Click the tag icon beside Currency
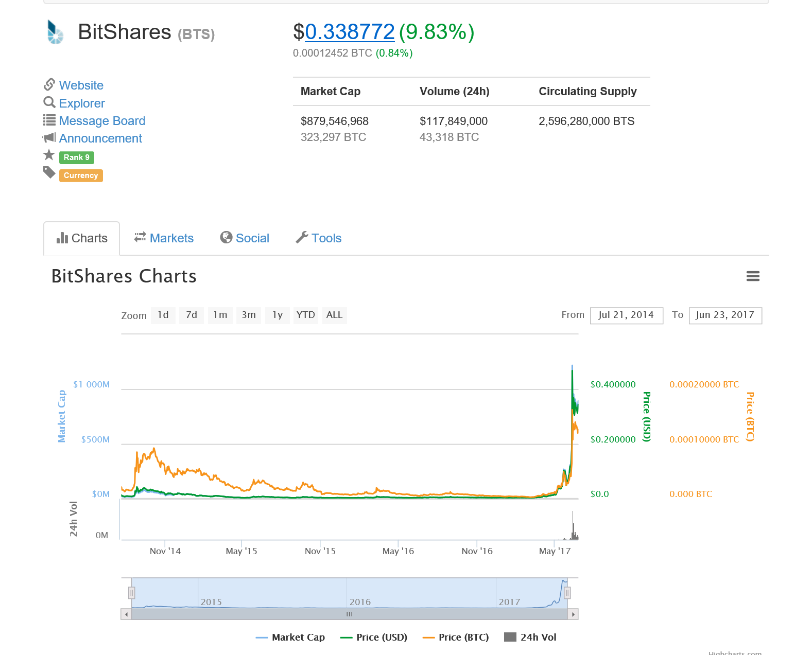The height and width of the screenshot is (655, 812). pyautogui.click(x=49, y=173)
